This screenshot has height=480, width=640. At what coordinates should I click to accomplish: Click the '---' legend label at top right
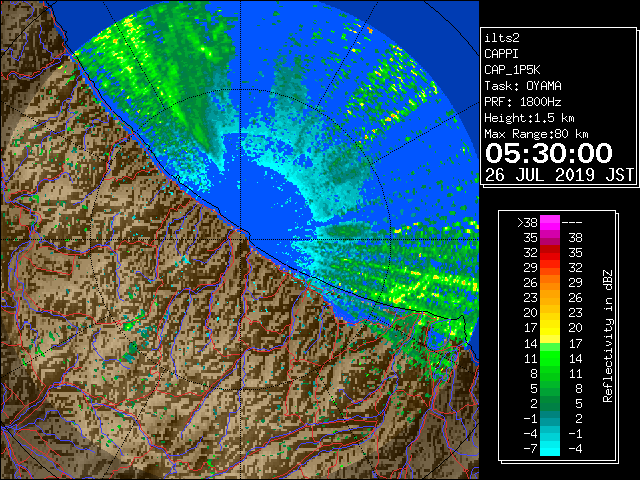(x=572, y=222)
